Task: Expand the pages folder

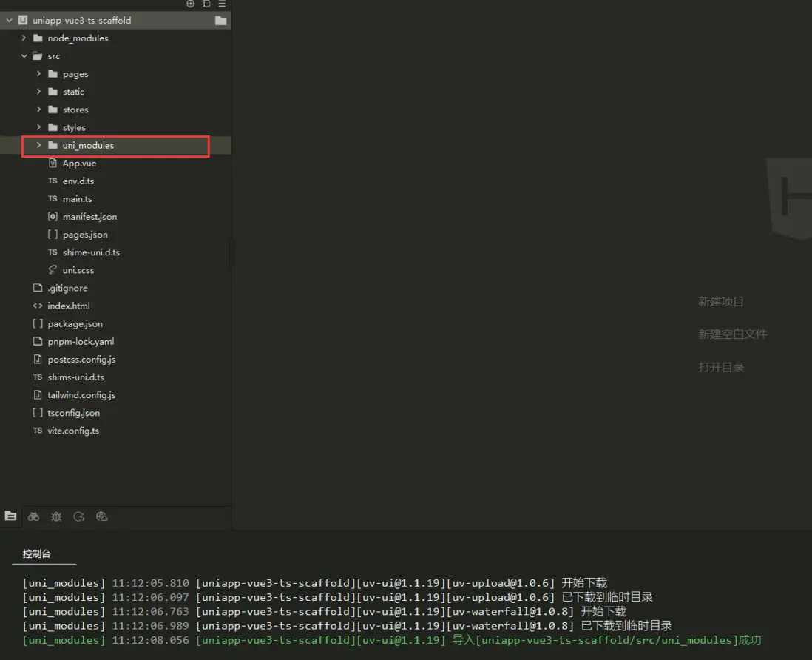Action: (38, 74)
